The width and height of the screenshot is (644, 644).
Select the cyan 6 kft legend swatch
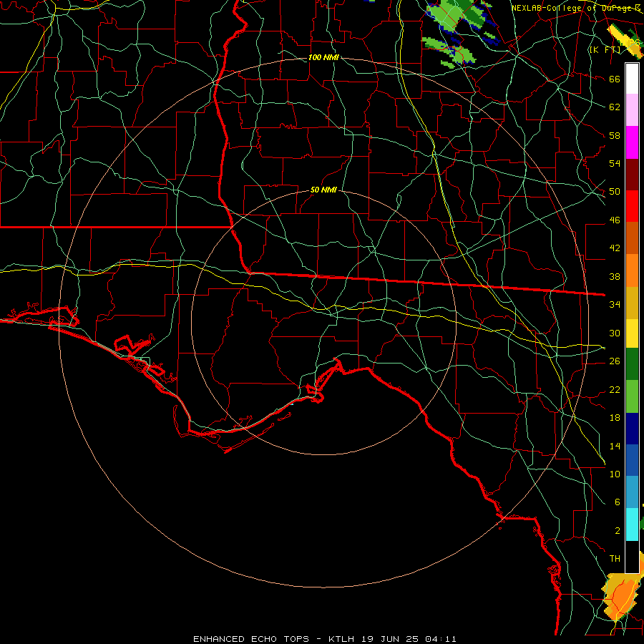(632, 525)
